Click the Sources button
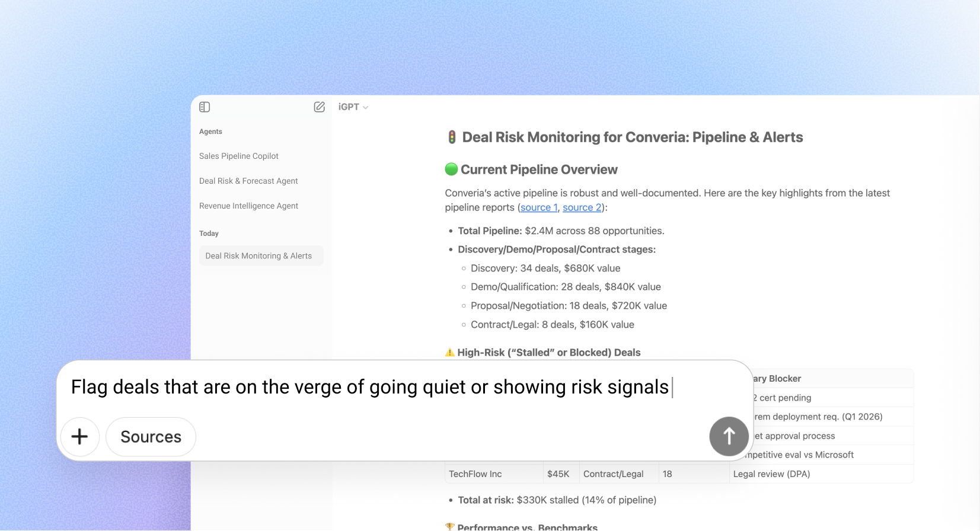Image resolution: width=980 pixels, height=531 pixels. 151,437
